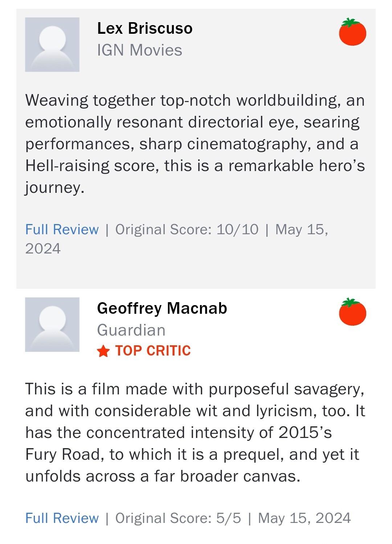392x544 pixels.
Task: Click the red star next to TOP CRITIC
Action: 103,351
